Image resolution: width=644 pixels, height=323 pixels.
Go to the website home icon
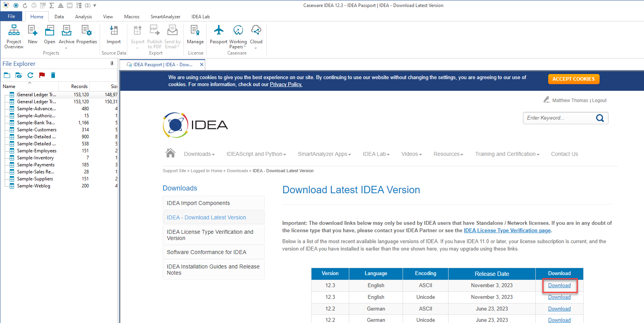(171, 153)
